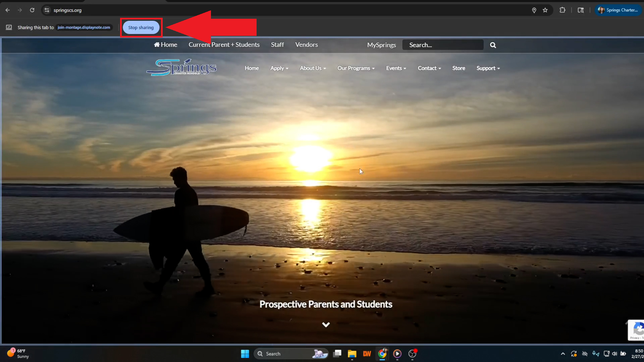Expand the Our Programs dropdown
Image resolution: width=644 pixels, height=362 pixels.
(x=356, y=68)
